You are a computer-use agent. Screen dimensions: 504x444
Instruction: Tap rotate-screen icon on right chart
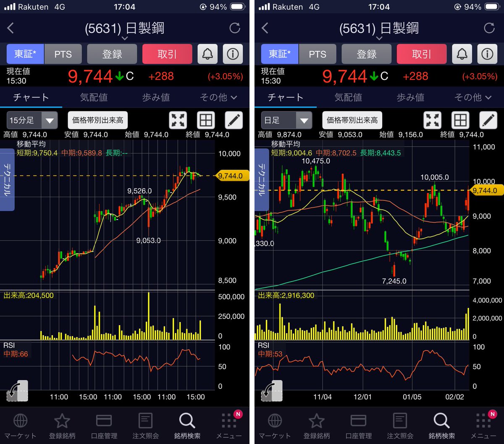272,391
